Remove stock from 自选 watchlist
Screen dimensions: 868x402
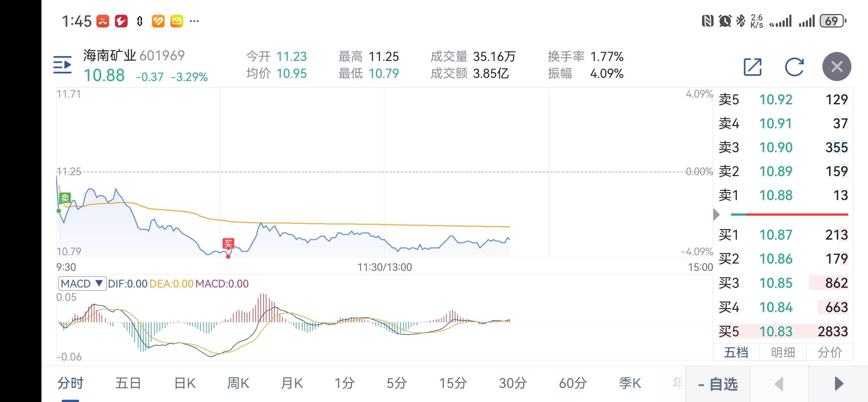click(x=718, y=383)
